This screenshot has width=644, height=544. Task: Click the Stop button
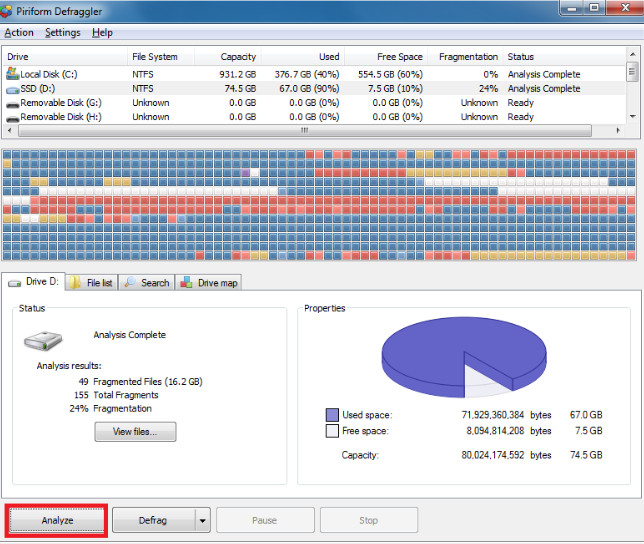(369, 520)
